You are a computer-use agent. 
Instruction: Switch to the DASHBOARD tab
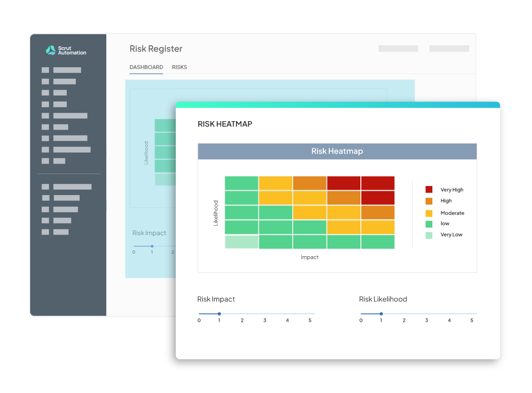point(146,67)
